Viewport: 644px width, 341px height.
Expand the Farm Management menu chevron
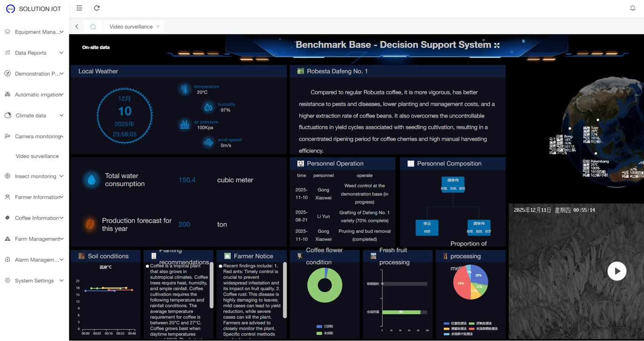[x=61, y=239]
